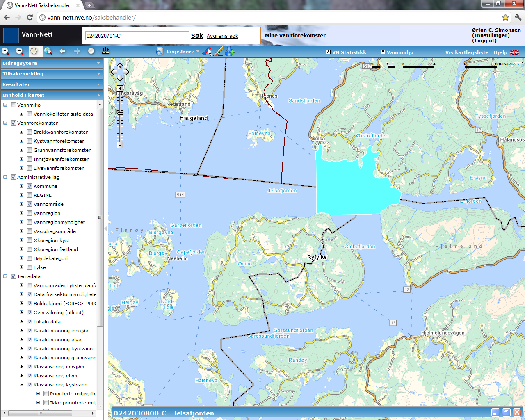Image resolution: width=525 pixels, height=420 pixels.
Task: Open the Chrome wrench menu
Action: (x=518, y=17)
